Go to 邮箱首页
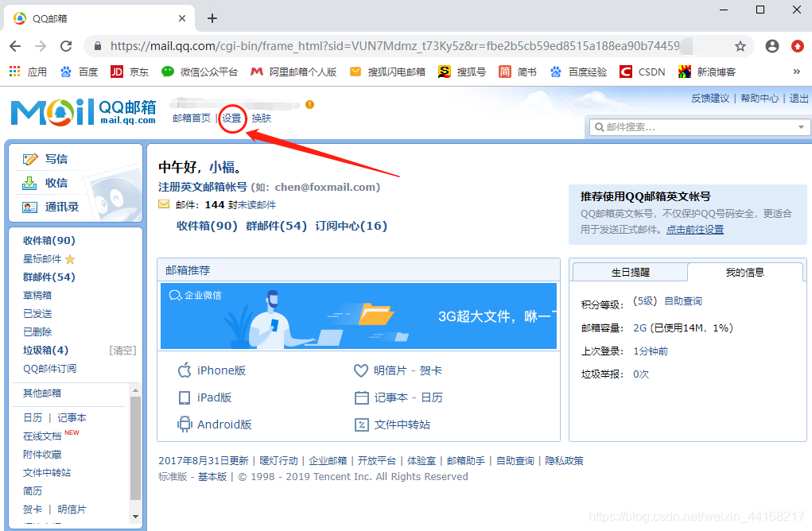 coord(192,118)
